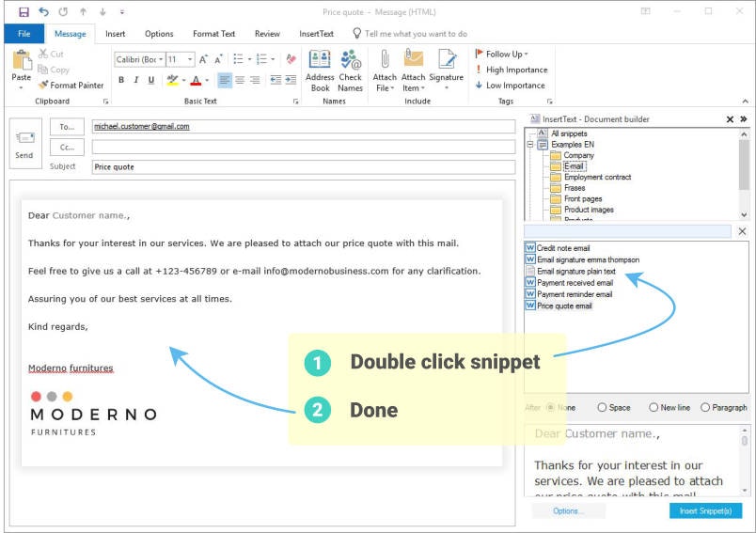Undo the last action in the quick access toolbar
This screenshot has height=533, width=756.
point(43,11)
